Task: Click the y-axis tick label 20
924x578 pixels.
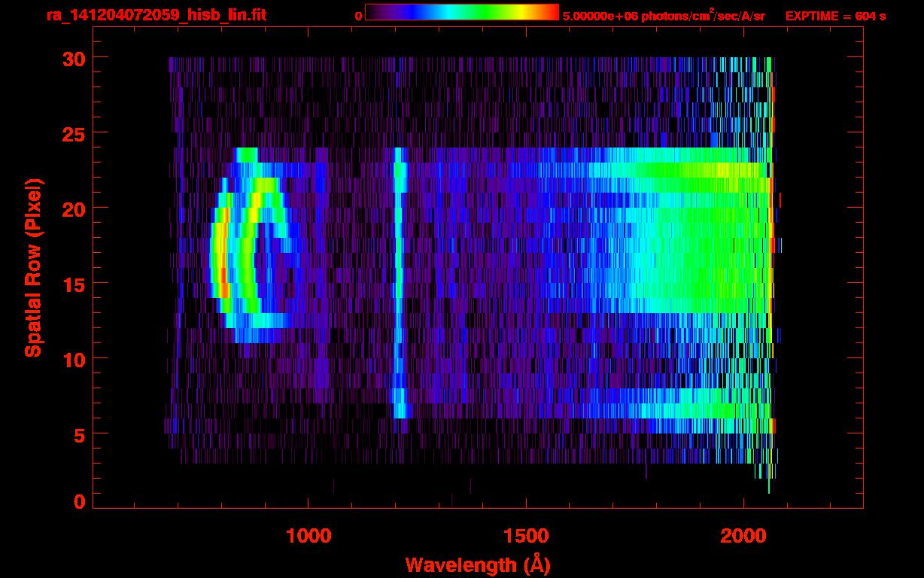Action: click(x=72, y=208)
